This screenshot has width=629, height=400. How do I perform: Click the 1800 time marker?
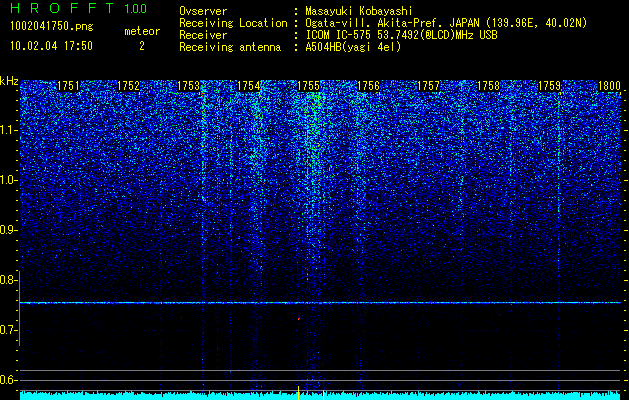[x=609, y=86]
